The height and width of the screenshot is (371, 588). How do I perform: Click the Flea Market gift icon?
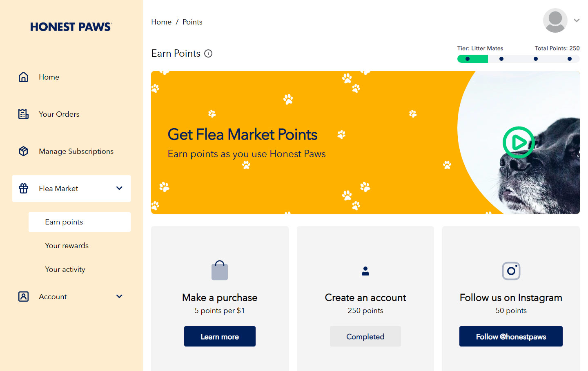coord(24,189)
